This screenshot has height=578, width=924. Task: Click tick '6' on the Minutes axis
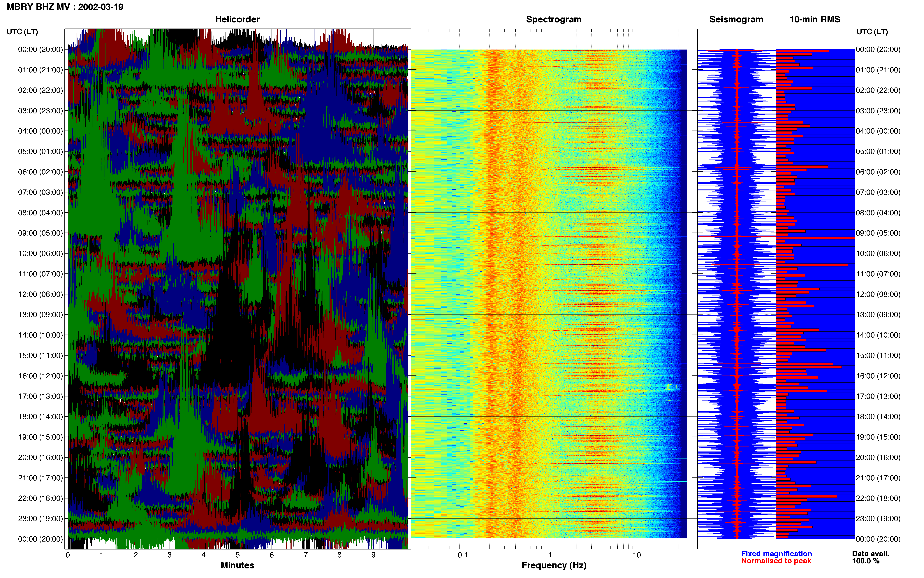click(x=272, y=555)
